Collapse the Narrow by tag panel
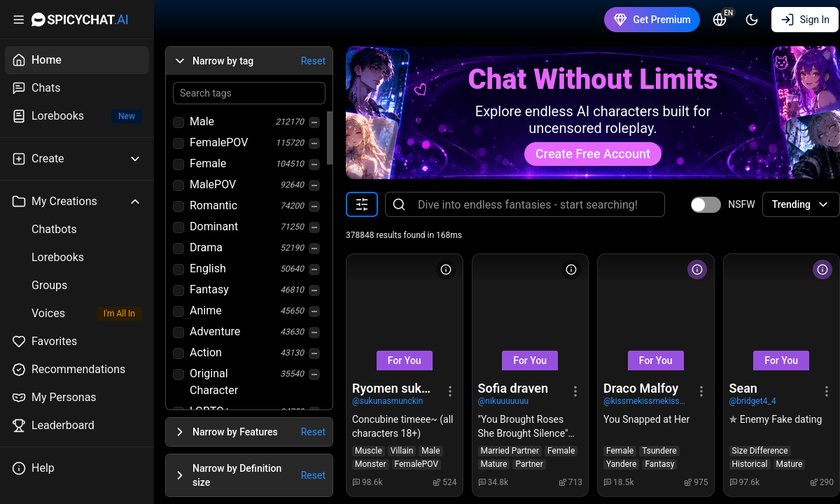Viewport: 840px width, 504px height. [x=180, y=61]
